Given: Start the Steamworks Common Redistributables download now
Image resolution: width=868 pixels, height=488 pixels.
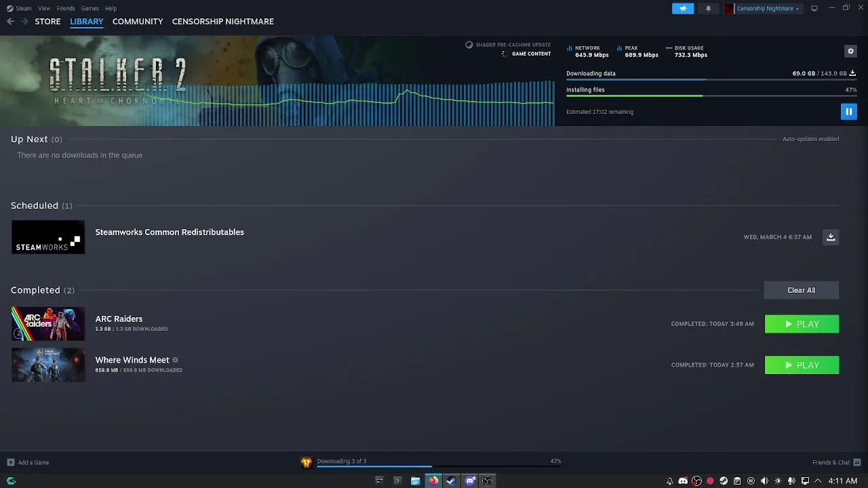Looking at the screenshot, I should coord(831,237).
